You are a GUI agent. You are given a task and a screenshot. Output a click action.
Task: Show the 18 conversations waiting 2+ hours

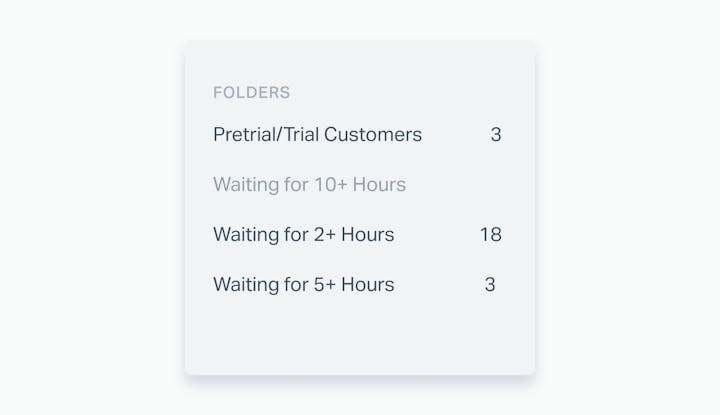point(303,235)
